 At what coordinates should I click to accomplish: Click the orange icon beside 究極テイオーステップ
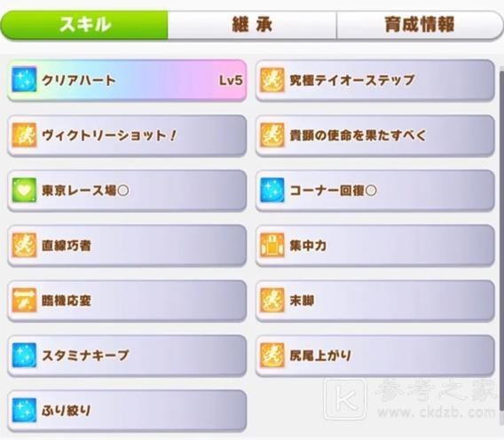272,79
